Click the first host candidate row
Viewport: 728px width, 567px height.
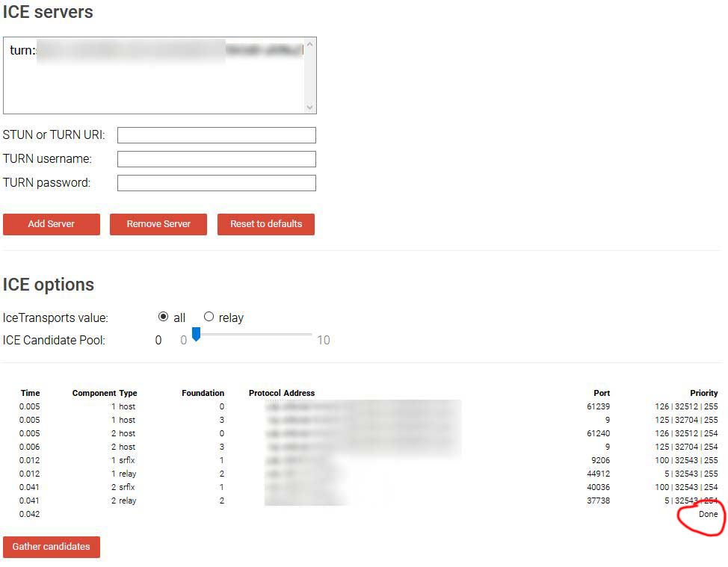(x=299, y=406)
